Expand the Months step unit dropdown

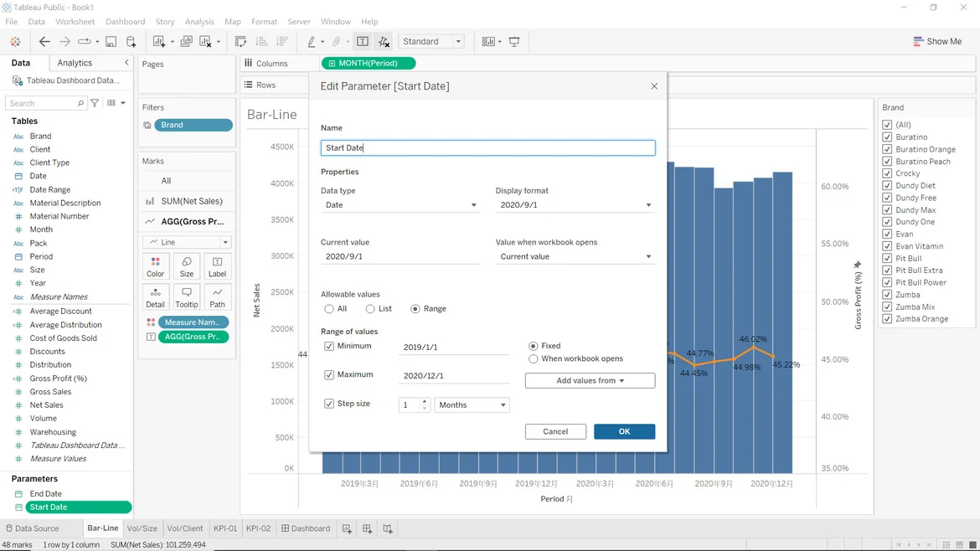tap(472, 405)
